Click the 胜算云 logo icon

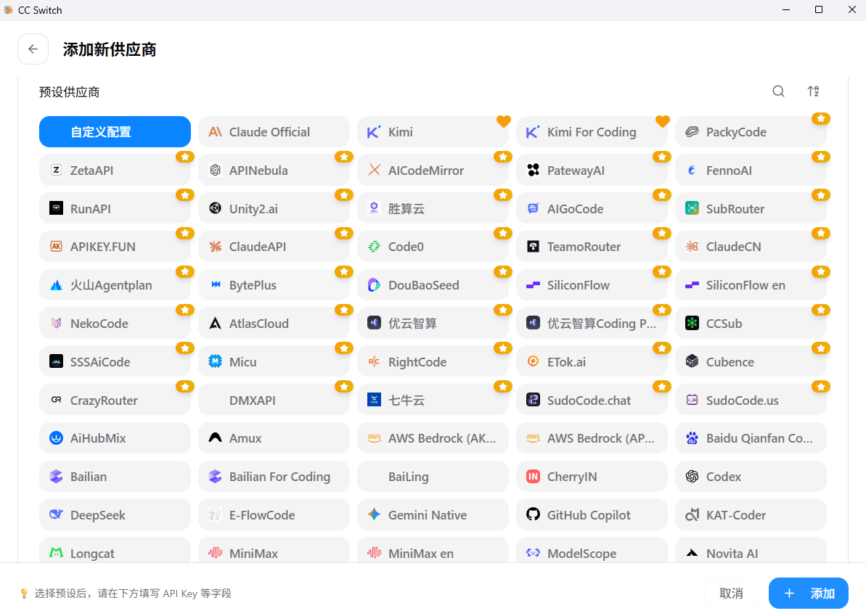point(375,208)
